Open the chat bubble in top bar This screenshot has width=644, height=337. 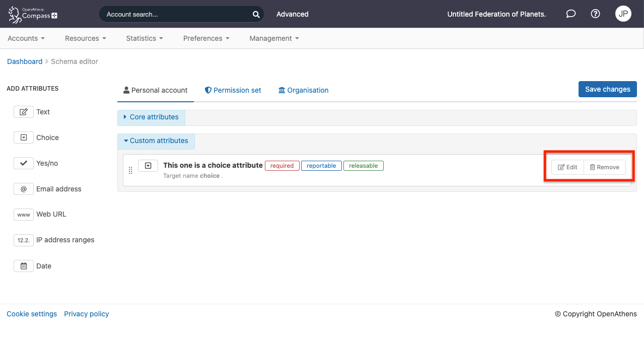pyautogui.click(x=570, y=14)
